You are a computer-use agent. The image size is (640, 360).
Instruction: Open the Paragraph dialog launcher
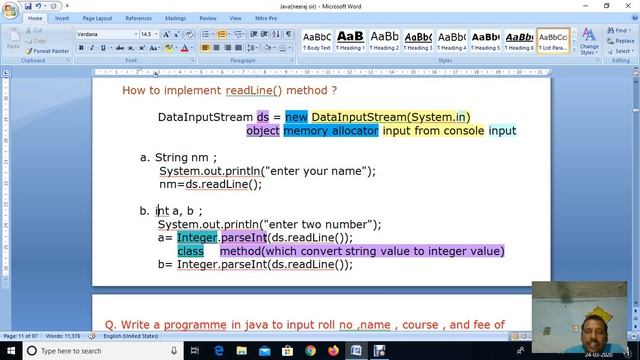tap(292, 60)
